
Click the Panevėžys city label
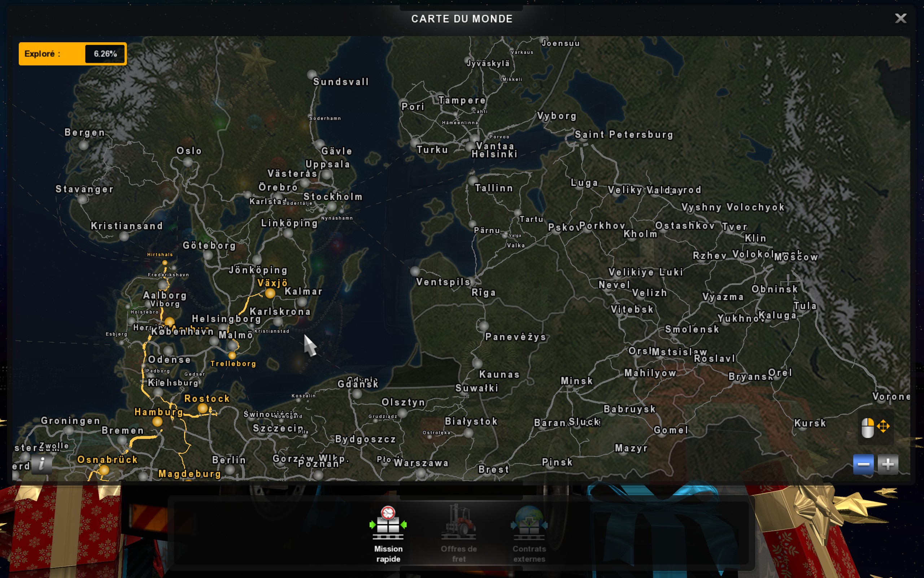pos(515,337)
